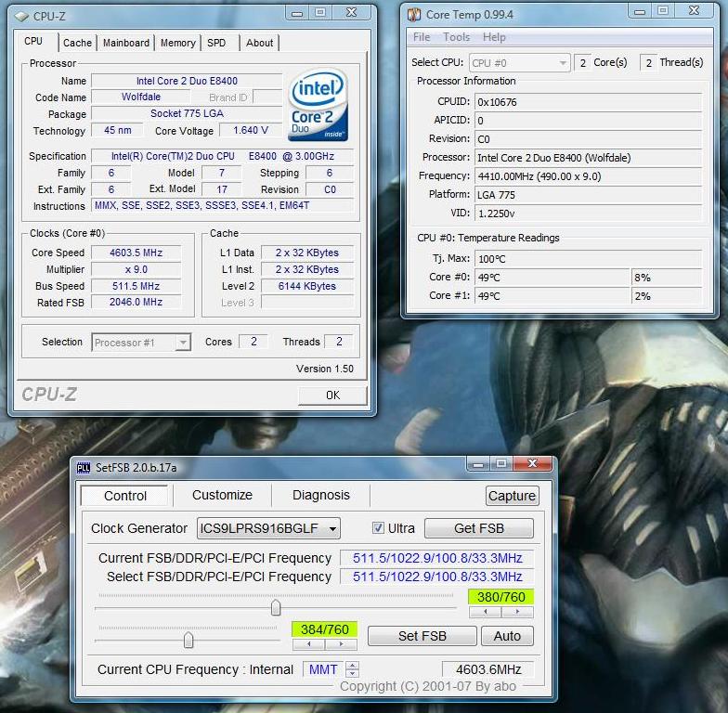Click the Get FSB button

tap(479, 528)
